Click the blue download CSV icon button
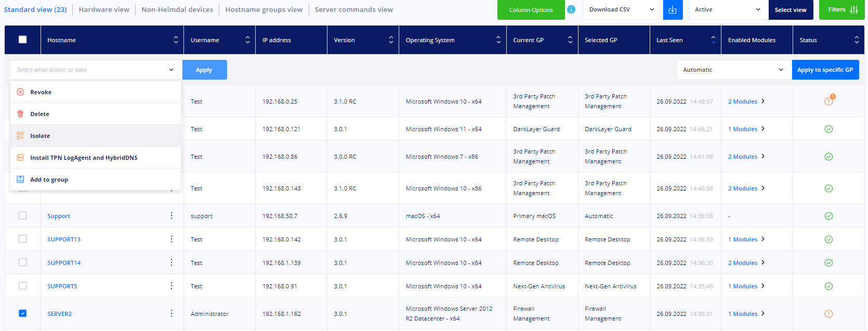 pyautogui.click(x=673, y=10)
